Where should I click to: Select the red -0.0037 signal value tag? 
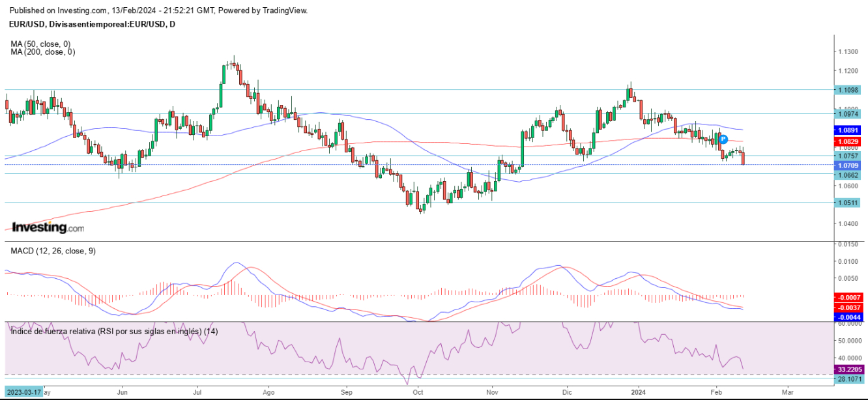pyautogui.click(x=847, y=307)
